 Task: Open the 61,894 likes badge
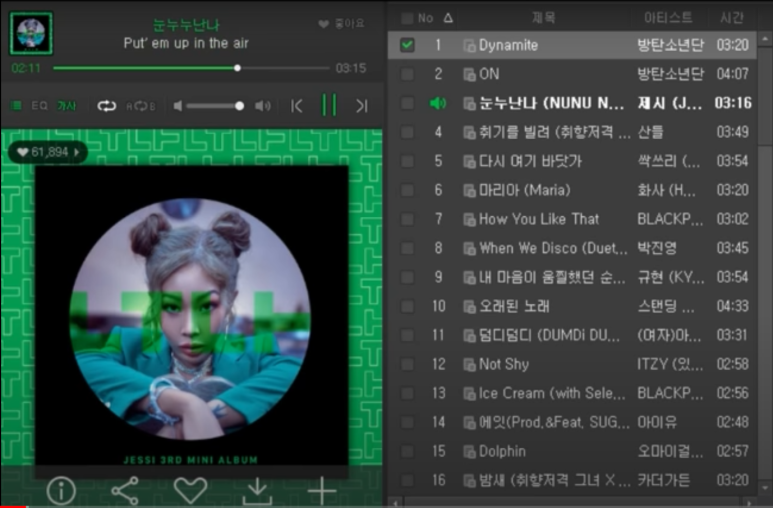coord(48,152)
